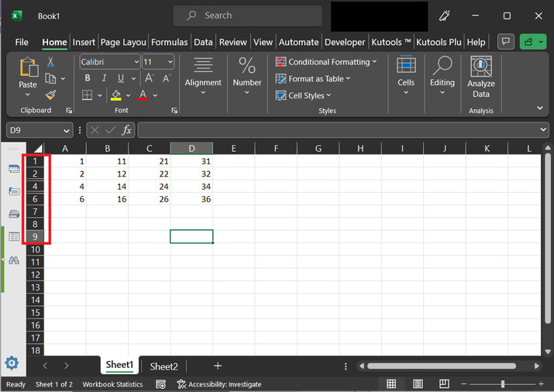Screen dimensions: 554x392
Task: Click the Cut scissors icon
Action: [x=50, y=62]
